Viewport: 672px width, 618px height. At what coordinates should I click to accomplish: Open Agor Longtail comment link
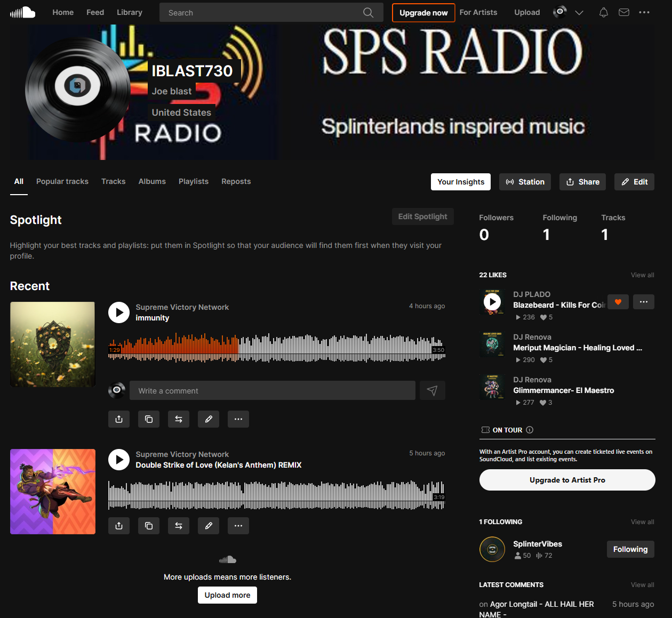point(537,609)
